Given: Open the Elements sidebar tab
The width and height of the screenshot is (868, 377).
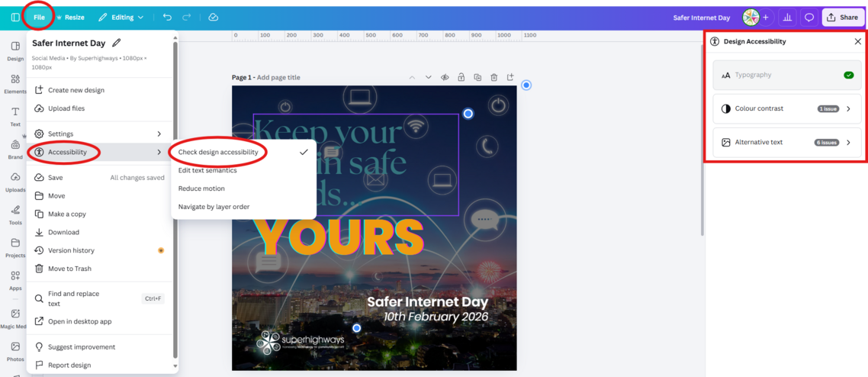Looking at the screenshot, I should [x=15, y=84].
